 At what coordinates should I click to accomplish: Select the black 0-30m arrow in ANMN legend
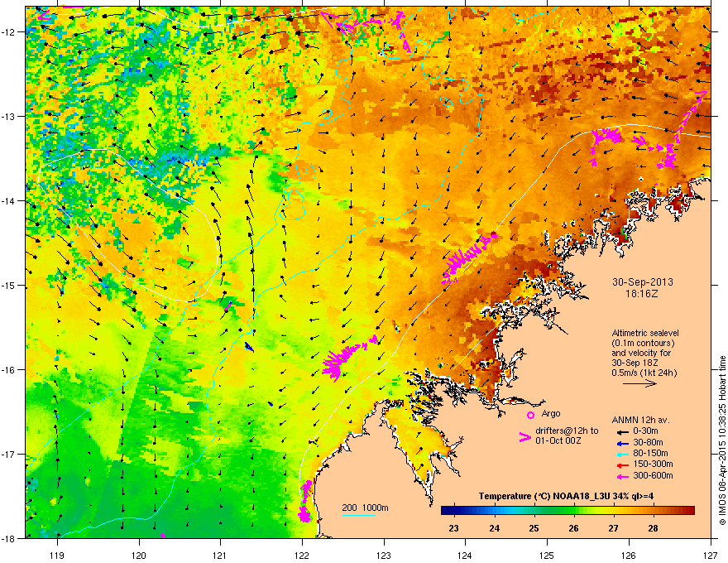coord(621,431)
